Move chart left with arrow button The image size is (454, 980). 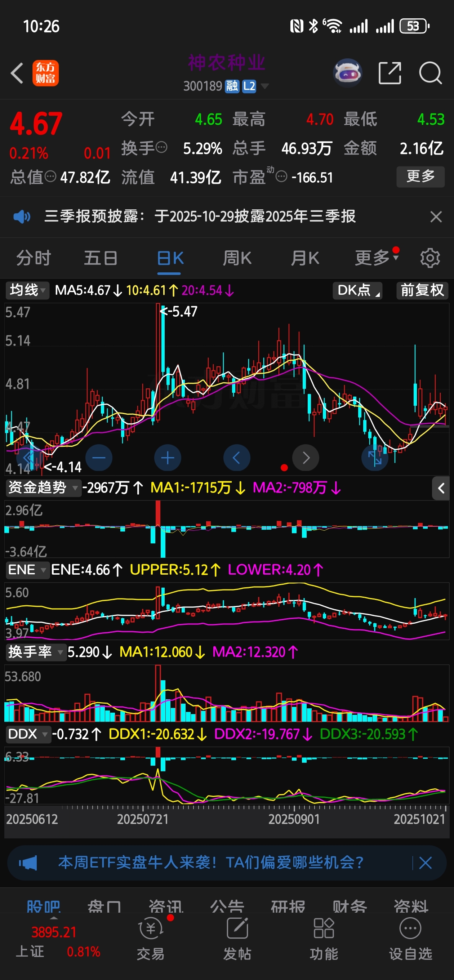237,458
